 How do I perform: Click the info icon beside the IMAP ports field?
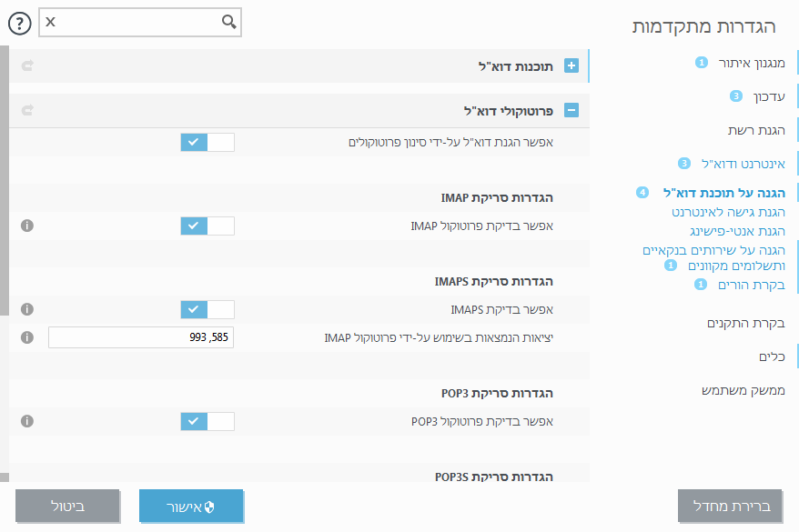point(26,336)
